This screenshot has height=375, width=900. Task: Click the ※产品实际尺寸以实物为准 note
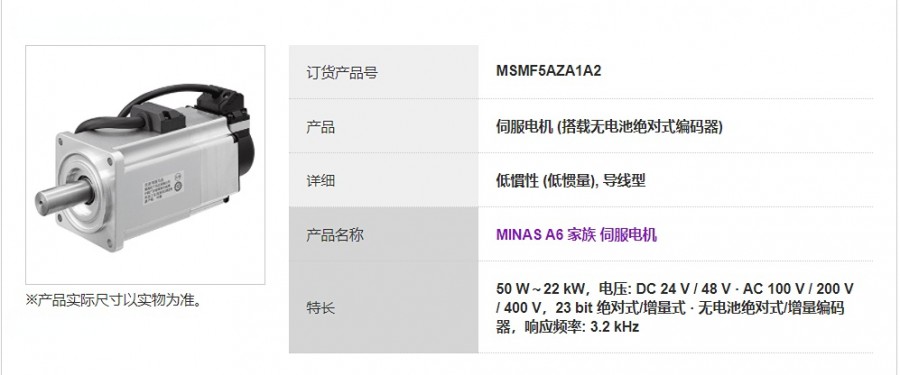pyautogui.click(x=115, y=300)
